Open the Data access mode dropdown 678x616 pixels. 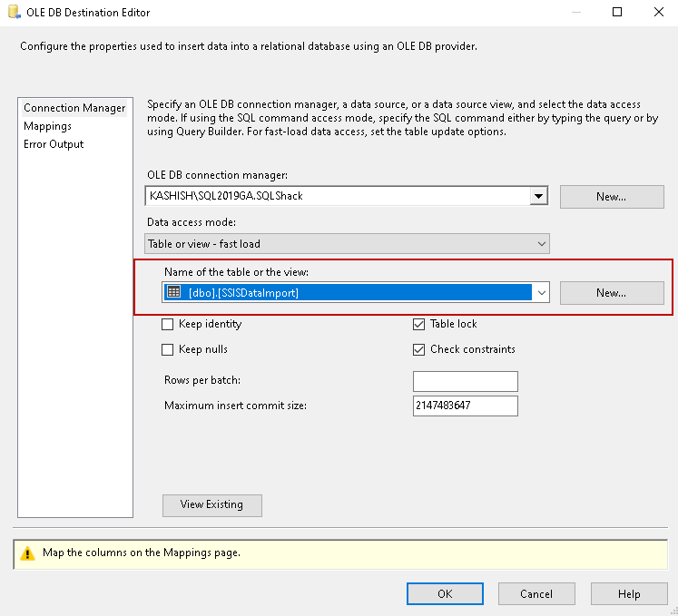click(542, 243)
